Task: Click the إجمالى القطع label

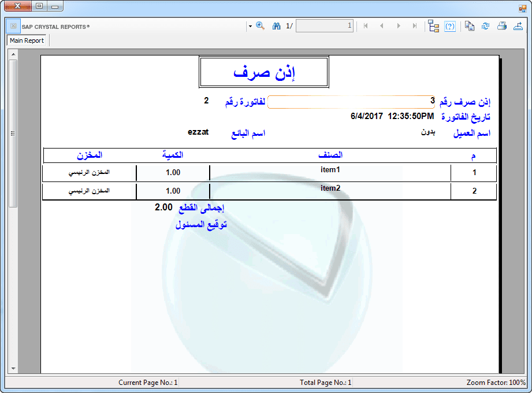Action: 202,207
